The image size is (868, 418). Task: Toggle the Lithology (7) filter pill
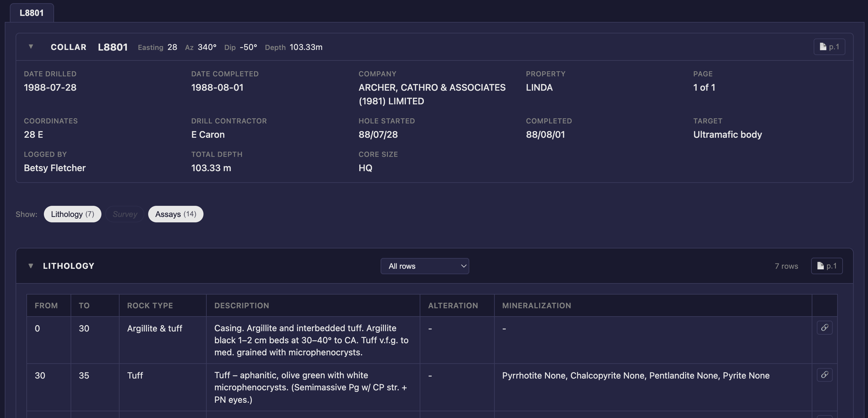coord(72,214)
